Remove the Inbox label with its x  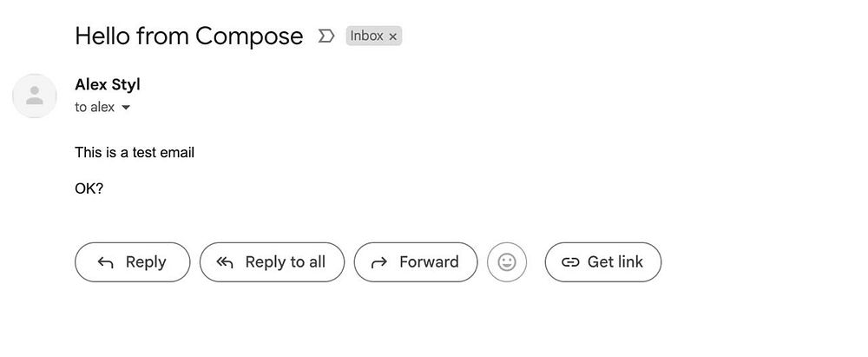393,36
